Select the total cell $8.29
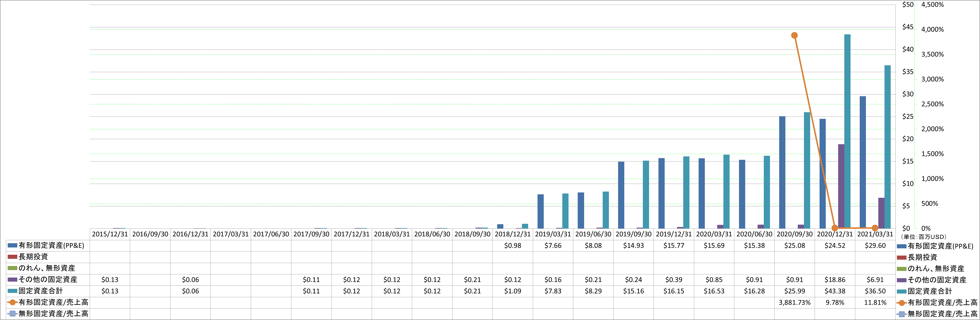Viewport: 980px width, 320px height. pos(593,291)
